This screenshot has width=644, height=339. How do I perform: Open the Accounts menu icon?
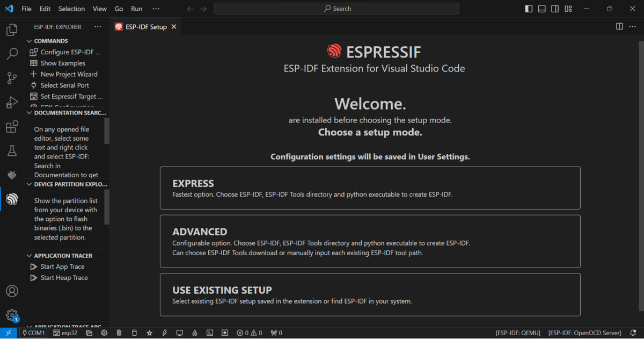(12, 291)
